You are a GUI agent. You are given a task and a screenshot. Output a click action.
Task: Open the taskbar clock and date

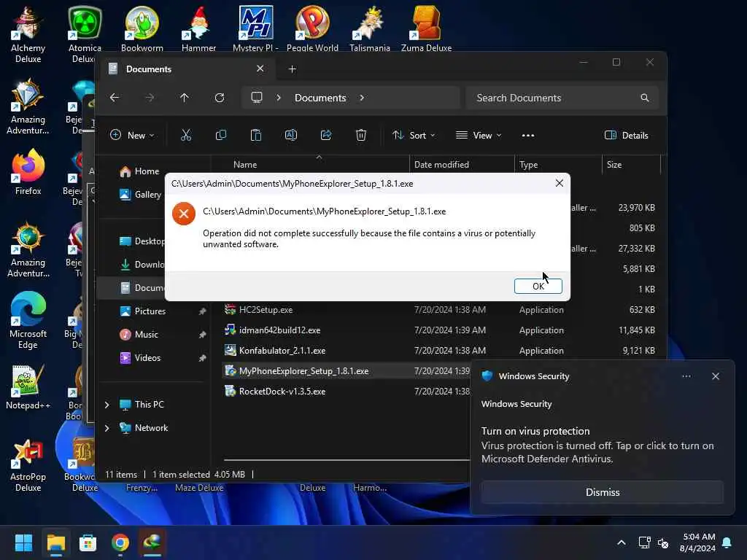(x=698, y=542)
